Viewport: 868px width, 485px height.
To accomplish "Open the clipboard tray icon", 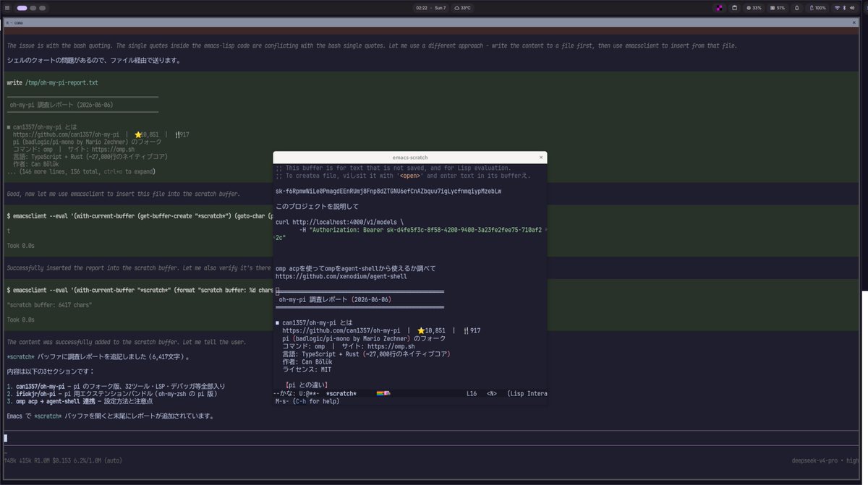I will pos(735,8).
